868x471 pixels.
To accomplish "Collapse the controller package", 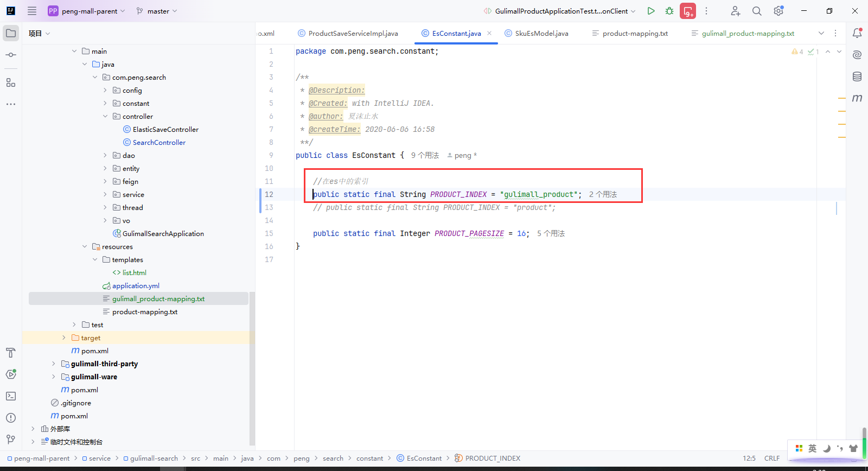I will click(105, 116).
